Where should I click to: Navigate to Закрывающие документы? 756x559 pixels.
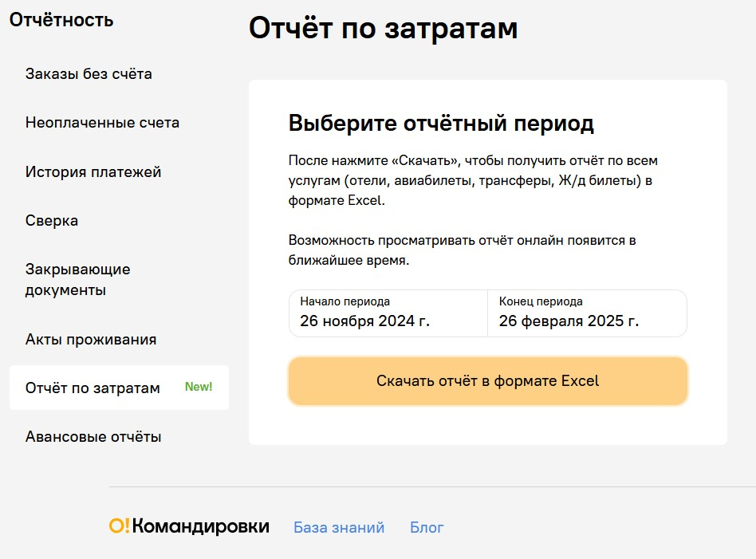pos(77,280)
